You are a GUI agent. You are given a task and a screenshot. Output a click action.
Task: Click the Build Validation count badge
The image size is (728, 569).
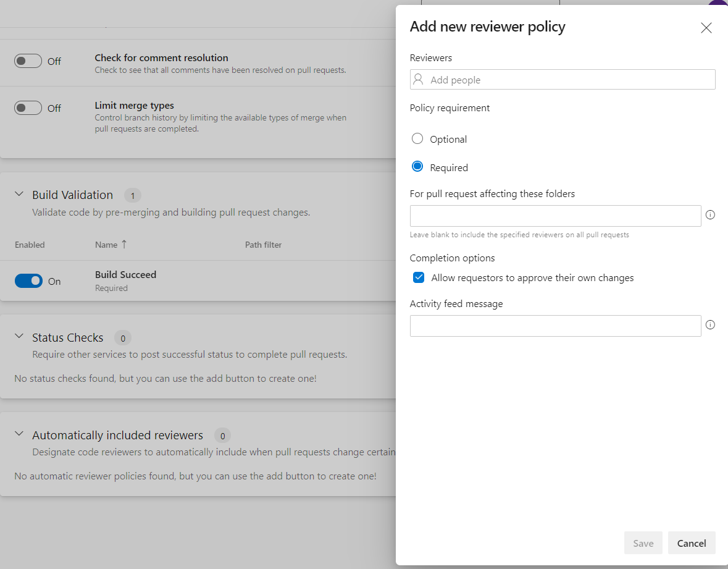coord(132,196)
